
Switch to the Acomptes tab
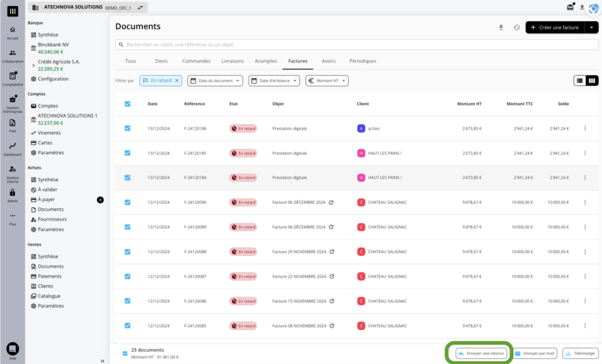pos(266,61)
